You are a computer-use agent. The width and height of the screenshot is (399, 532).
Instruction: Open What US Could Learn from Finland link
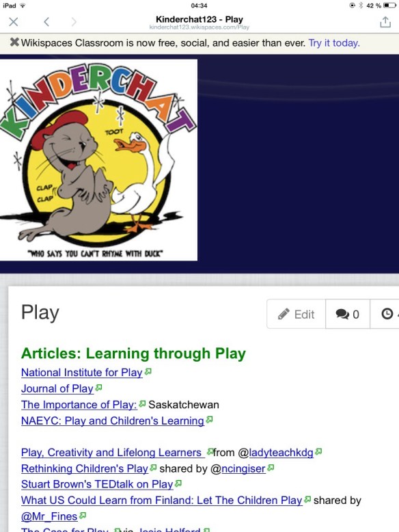tap(162, 501)
